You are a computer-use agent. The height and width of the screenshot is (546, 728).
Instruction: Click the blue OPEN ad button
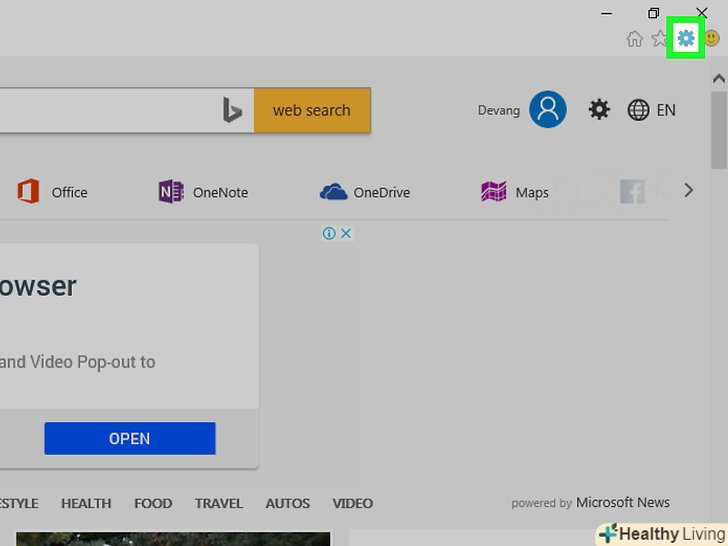click(x=130, y=438)
